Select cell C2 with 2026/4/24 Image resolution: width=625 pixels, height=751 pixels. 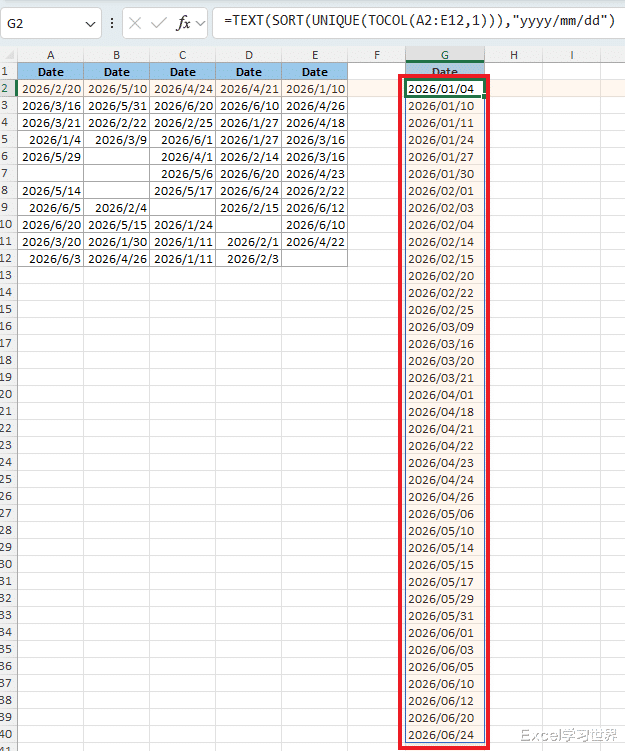pyautogui.click(x=182, y=89)
